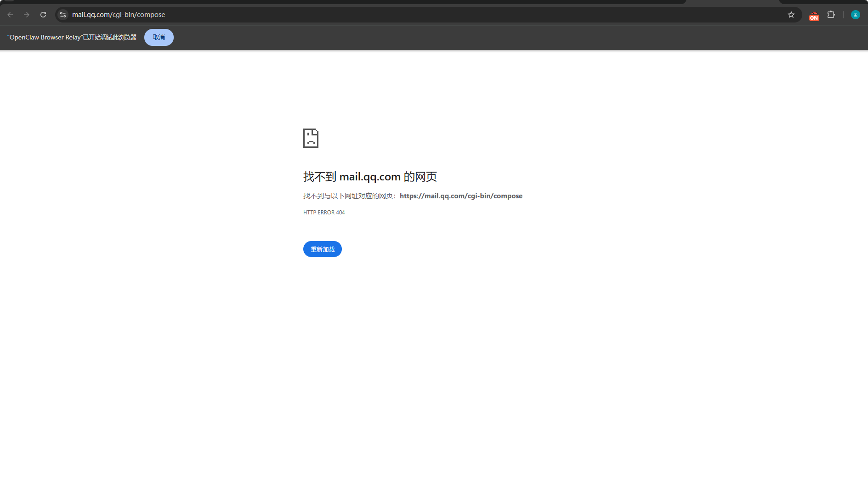Open the extensions puzzle-piece menu
Image resolution: width=868 pixels, height=482 pixels.
point(831,14)
